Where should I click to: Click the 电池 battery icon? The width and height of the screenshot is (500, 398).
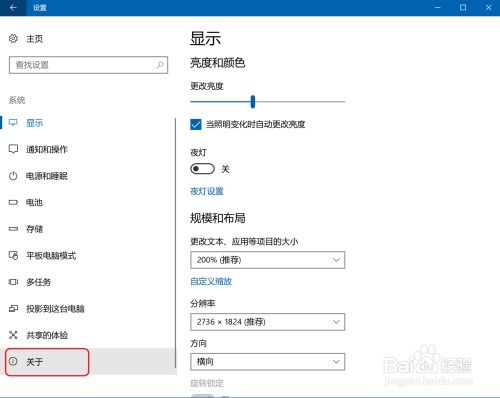tap(13, 202)
